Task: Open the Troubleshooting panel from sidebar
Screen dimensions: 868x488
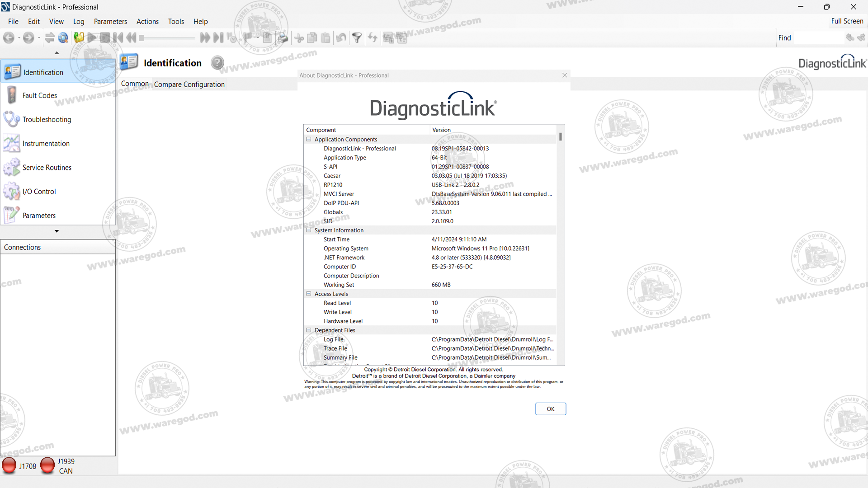Action: [58, 119]
